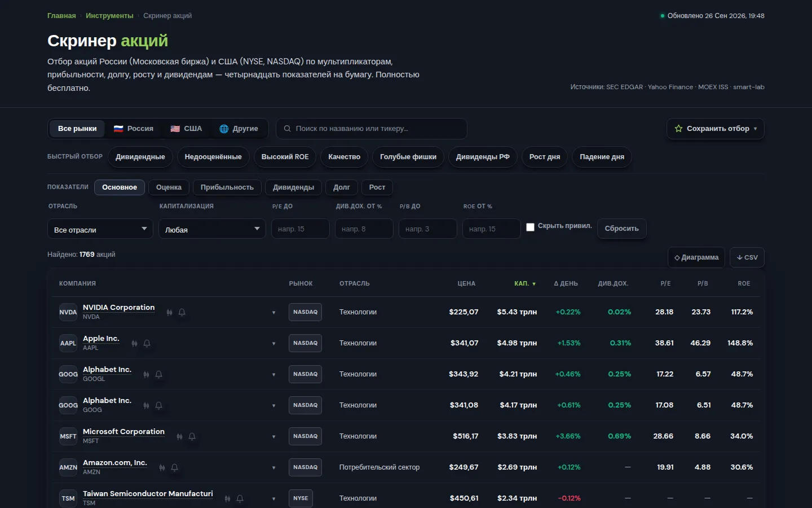Expand the NVIDIA Corporation row details arrow

(x=274, y=313)
